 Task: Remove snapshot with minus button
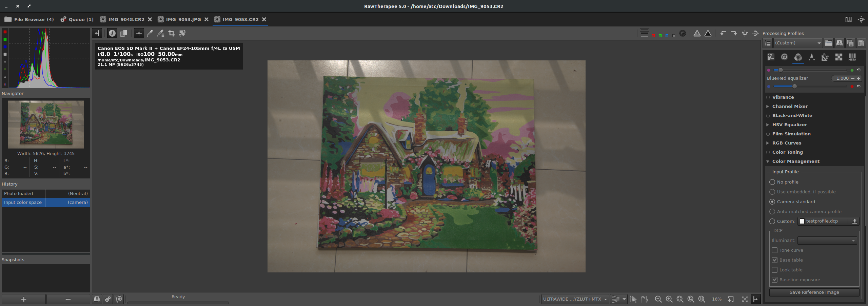click(x=68, y=299)
